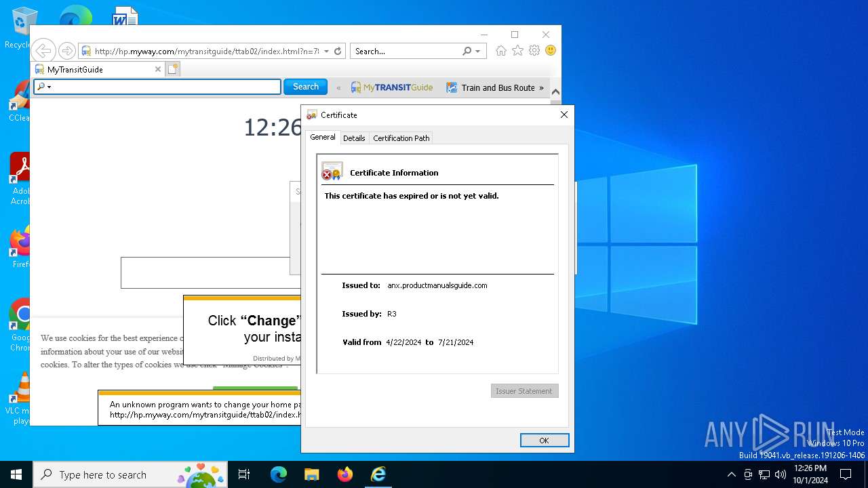Image resolution: width=868 pixels, height=488 pixels.
Task: Open the CCleaner desktop shortcut
Action: [x=20, y=102]
